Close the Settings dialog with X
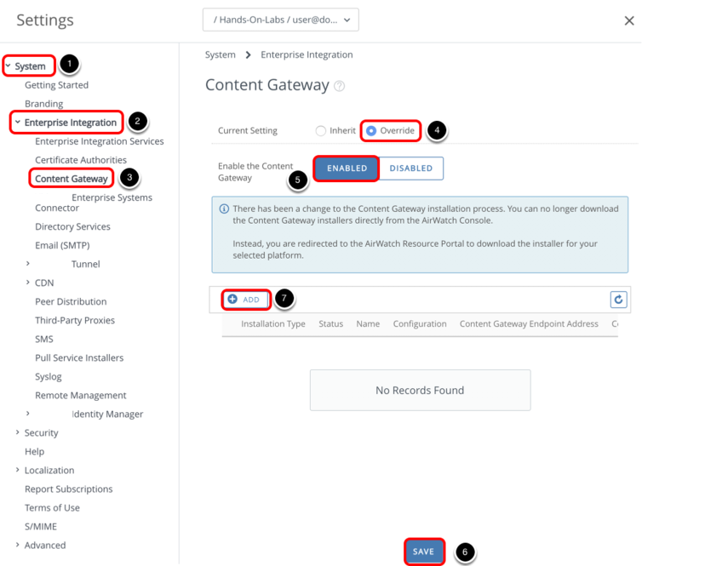Image resolution: width=728 pixels, height=566 pixels. [629, 20]
